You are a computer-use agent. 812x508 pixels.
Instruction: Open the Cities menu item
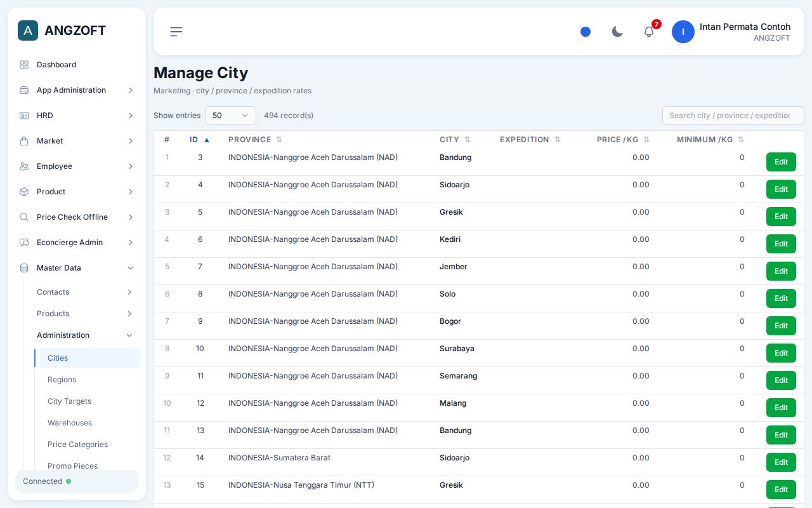tap(90, 358)
